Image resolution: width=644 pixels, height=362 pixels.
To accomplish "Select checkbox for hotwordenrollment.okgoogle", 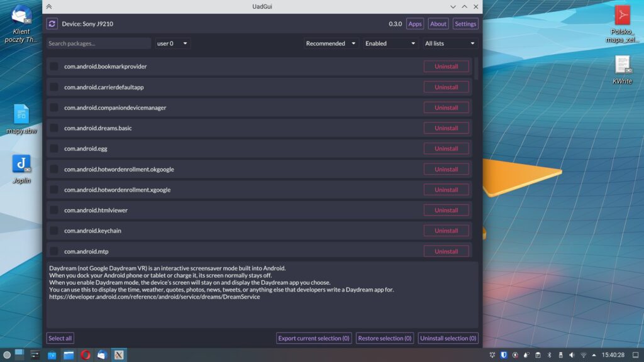I will (54, 169).
